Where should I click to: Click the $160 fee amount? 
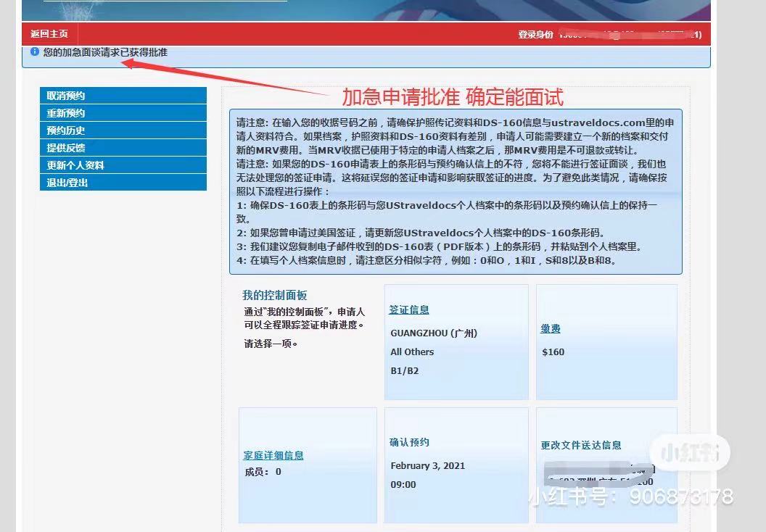553,352
